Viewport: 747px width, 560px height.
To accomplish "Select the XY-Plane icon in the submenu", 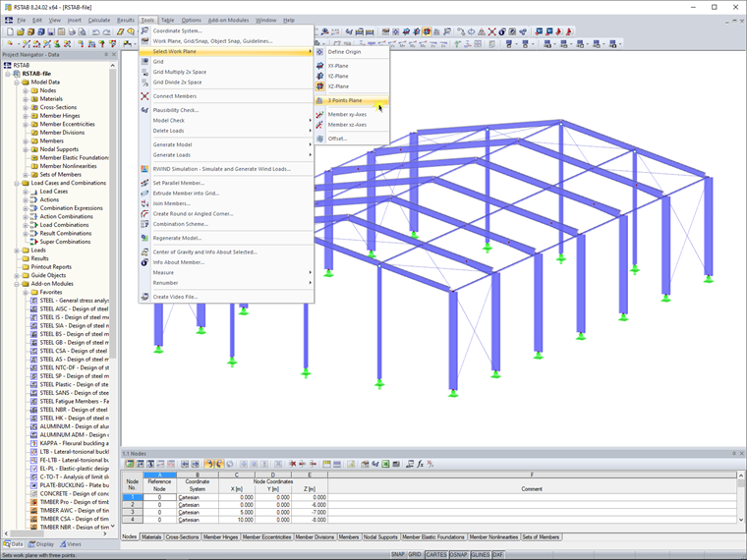I will coord(319,66).
